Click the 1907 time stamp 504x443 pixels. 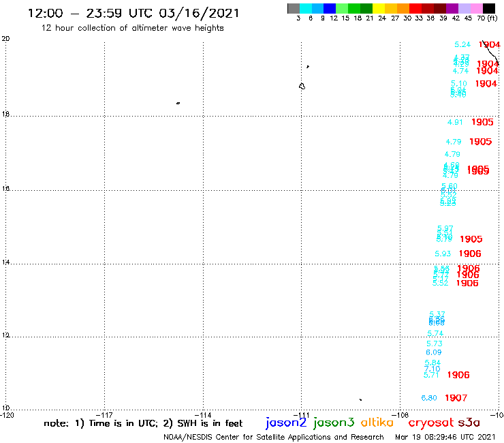(456, 398)
